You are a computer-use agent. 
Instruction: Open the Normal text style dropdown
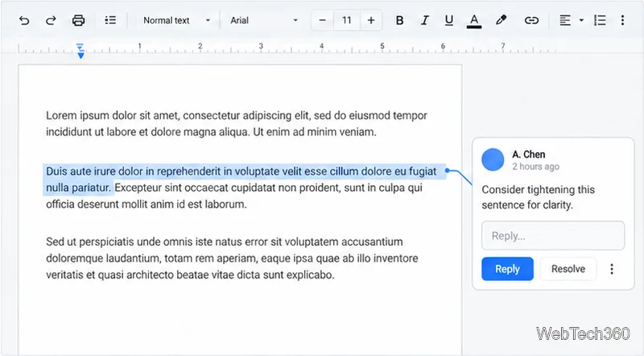(x=176, y=21)
